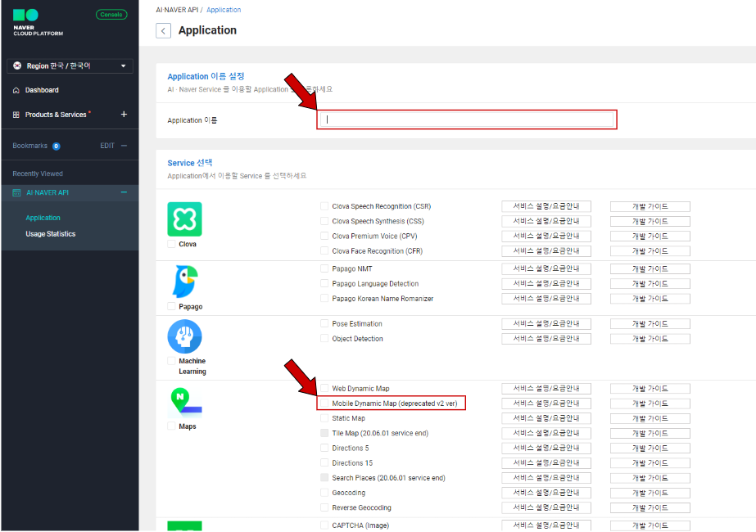Enable Static Map checkbox
756x532 pixels.
pos(324,417)
